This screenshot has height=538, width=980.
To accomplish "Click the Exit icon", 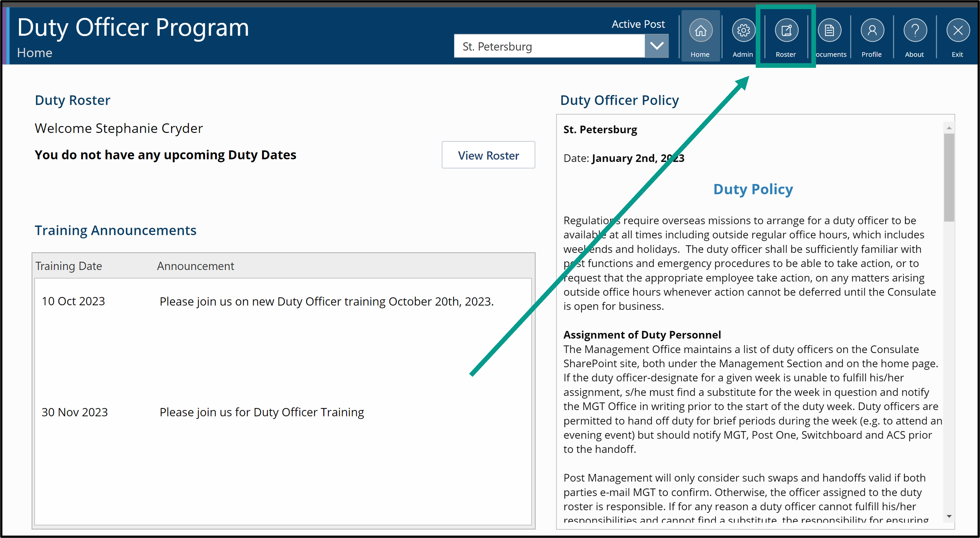I will click(958, 31).
